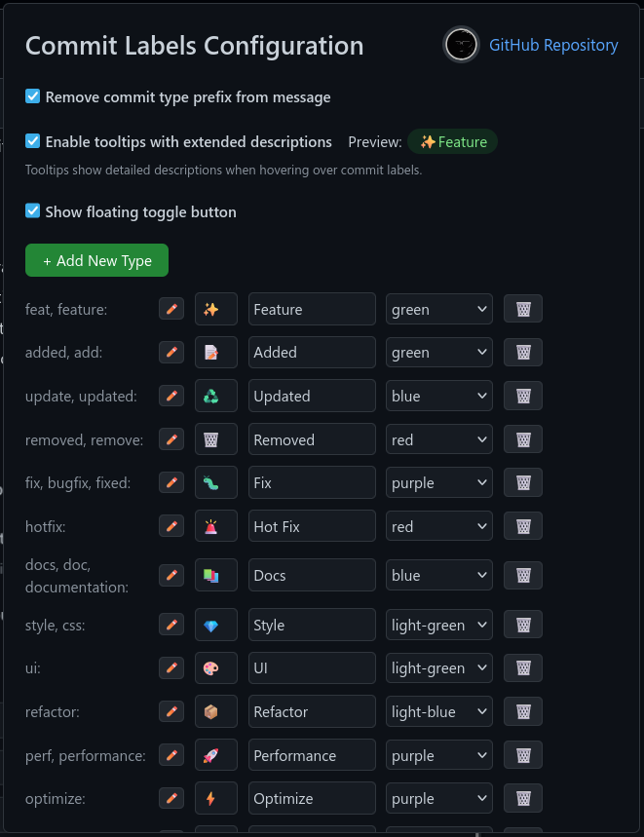Open the color dropdown for Updated row
Image resolution: width=644 pixels, height=837 pixels.
coord(439,396)
